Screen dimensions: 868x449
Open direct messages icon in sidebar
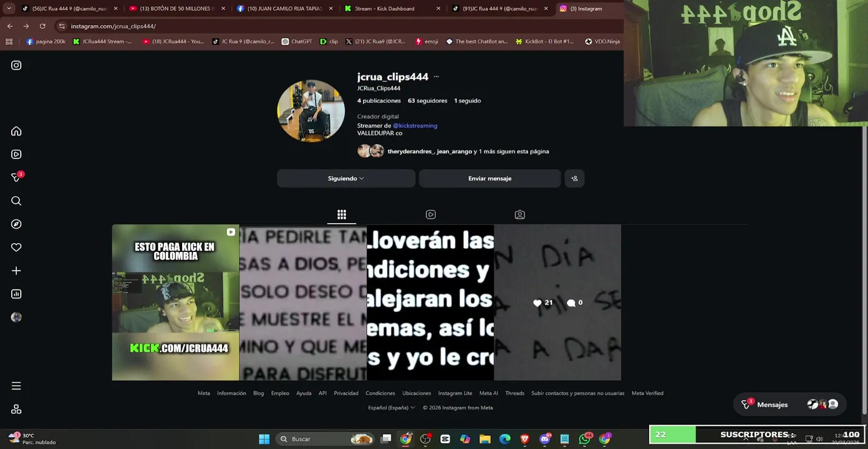tap(16, 178)
